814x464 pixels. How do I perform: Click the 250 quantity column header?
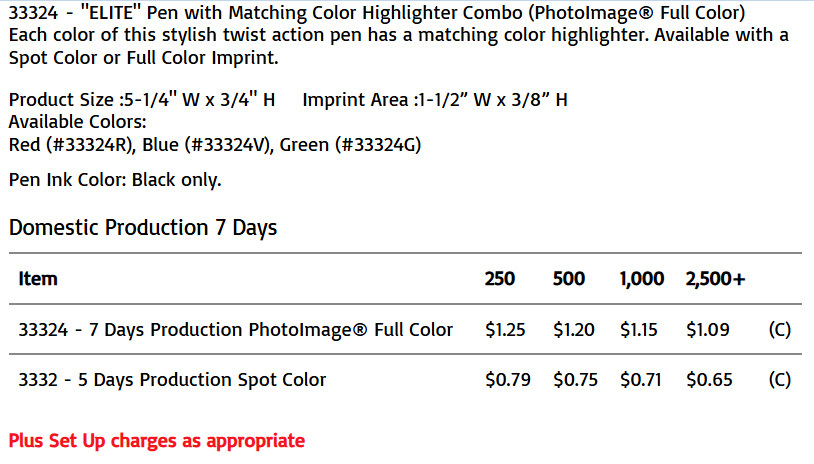click(500, 279)
